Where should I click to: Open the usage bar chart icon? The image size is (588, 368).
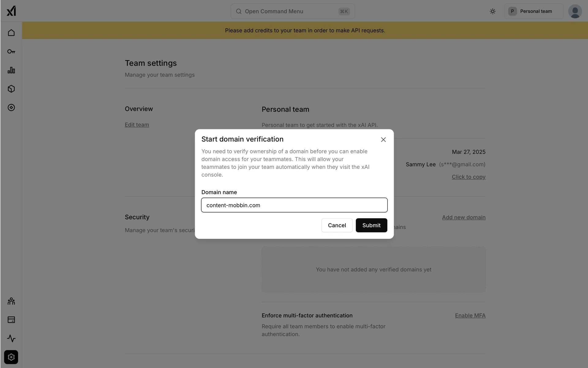[x=11, y=70]
